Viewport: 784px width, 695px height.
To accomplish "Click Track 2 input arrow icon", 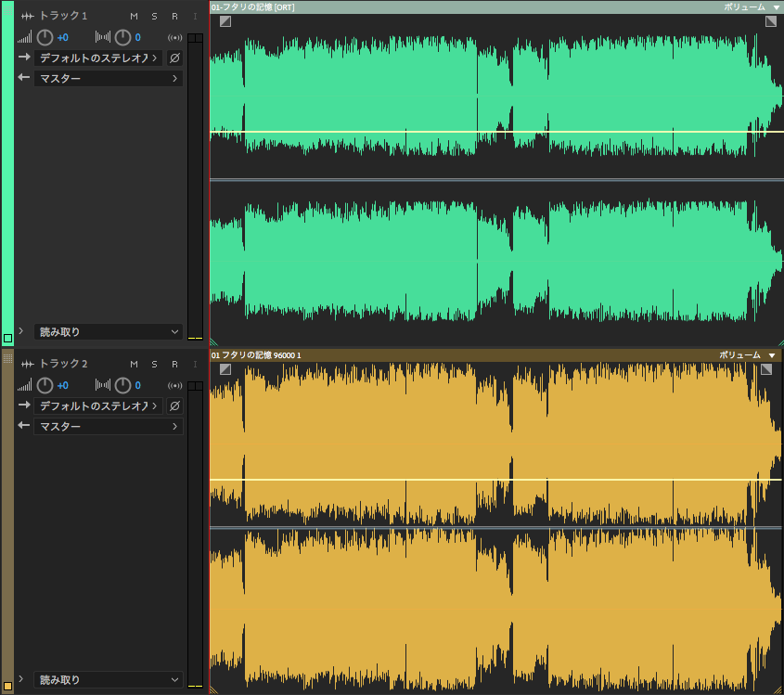I will click(x=24, y=405).
